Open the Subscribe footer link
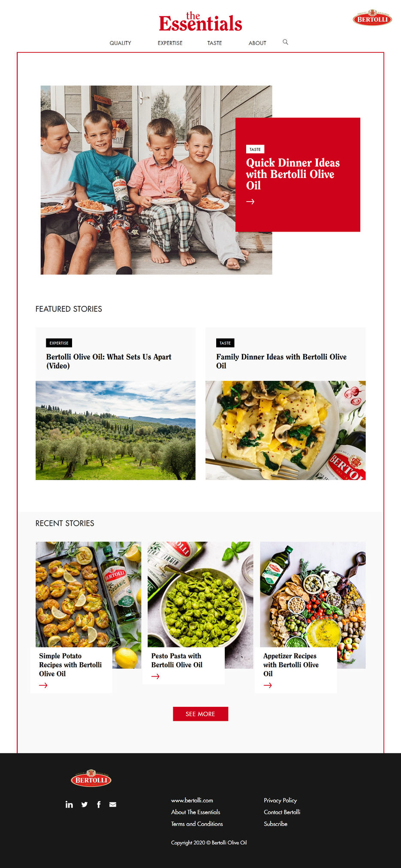 click(x=276, y=824)
